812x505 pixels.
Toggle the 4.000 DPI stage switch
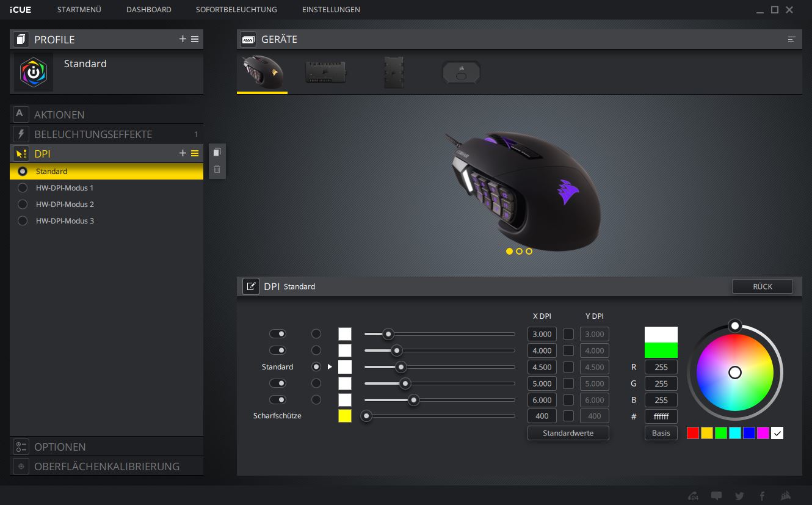(278, 351)
